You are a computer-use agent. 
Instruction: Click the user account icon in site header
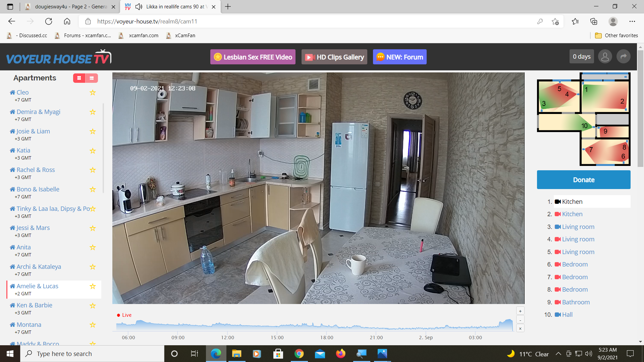[605, 57]
